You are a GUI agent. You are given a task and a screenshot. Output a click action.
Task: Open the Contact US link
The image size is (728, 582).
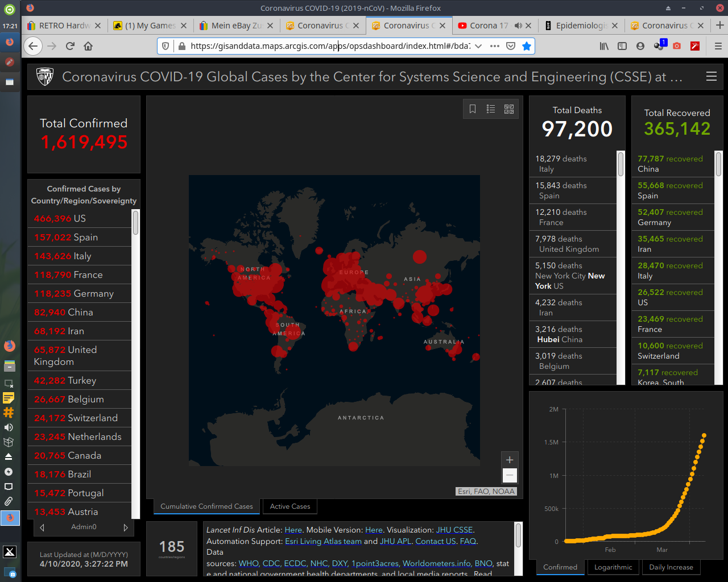click(x=436, y=541)
